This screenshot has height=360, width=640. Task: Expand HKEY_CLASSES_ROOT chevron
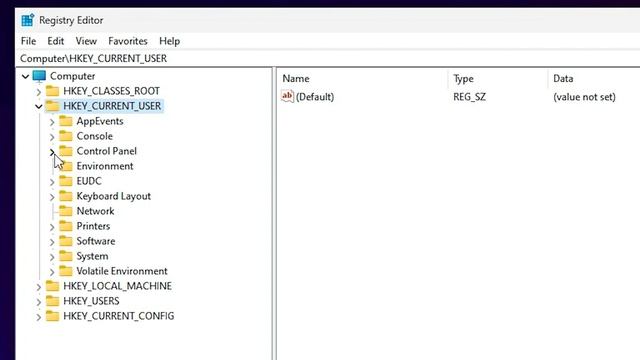click(x=39, y=91)
